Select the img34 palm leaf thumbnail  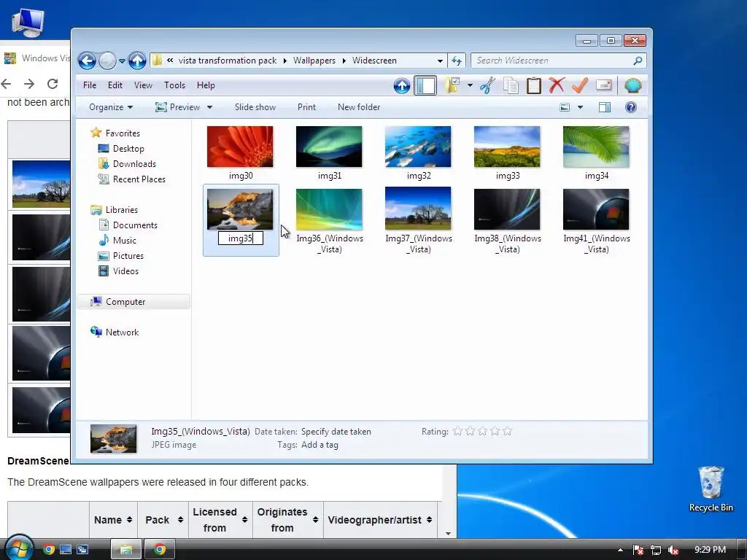click(596, 147)
